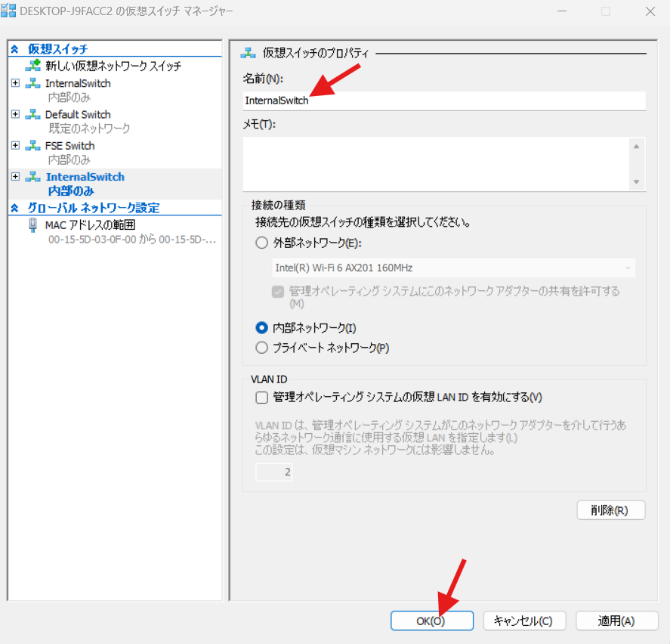Click the FSE Switch network icon
670x644 pixels.
[x=32, y=146]
